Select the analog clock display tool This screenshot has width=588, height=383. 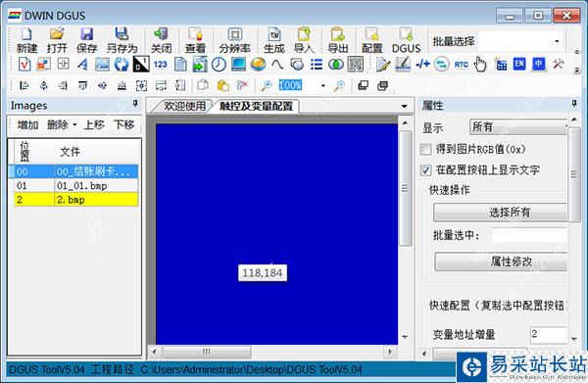point(219,65)
